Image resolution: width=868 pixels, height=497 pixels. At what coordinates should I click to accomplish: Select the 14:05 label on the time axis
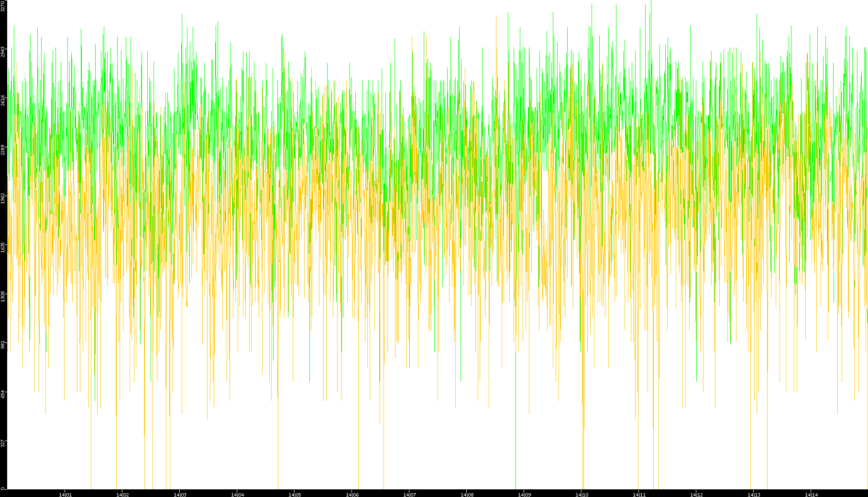[295, 494]
